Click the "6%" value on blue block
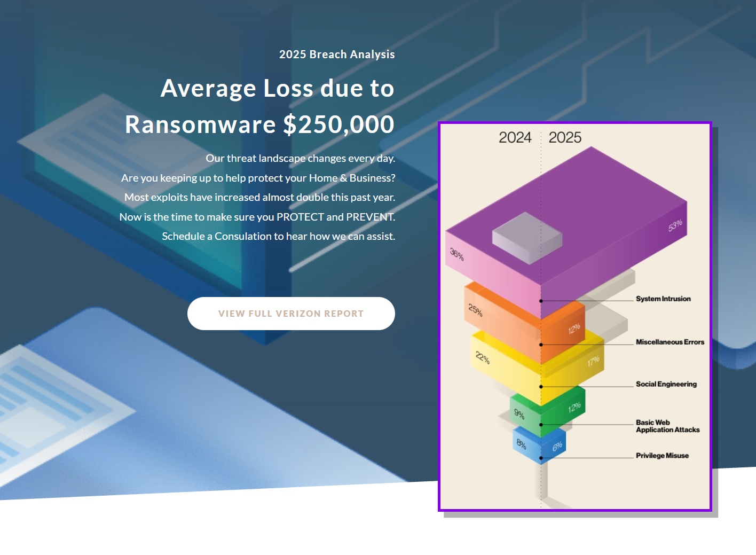This screenshot has width=756, height=555. (557, 446)
